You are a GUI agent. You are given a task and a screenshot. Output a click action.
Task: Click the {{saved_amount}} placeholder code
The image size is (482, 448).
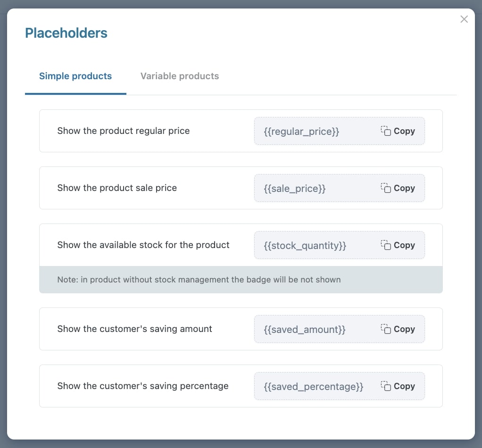tap(305, 330)
